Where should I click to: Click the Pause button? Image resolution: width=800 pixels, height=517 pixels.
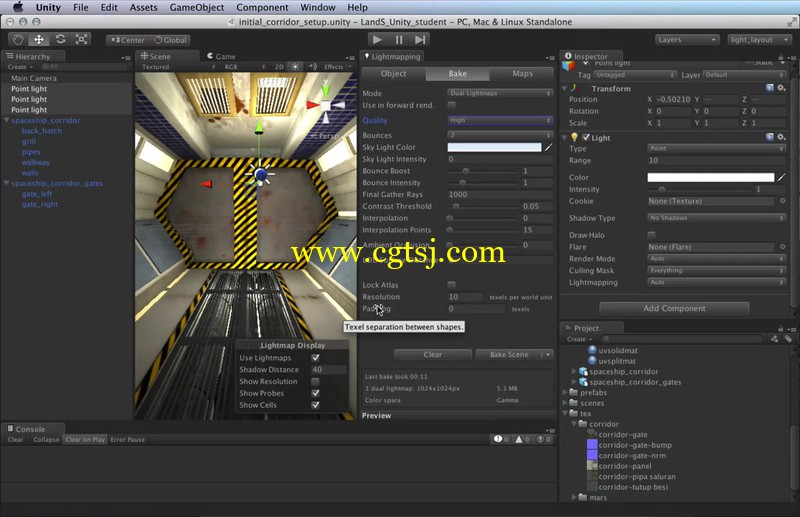tap(399, 39)
